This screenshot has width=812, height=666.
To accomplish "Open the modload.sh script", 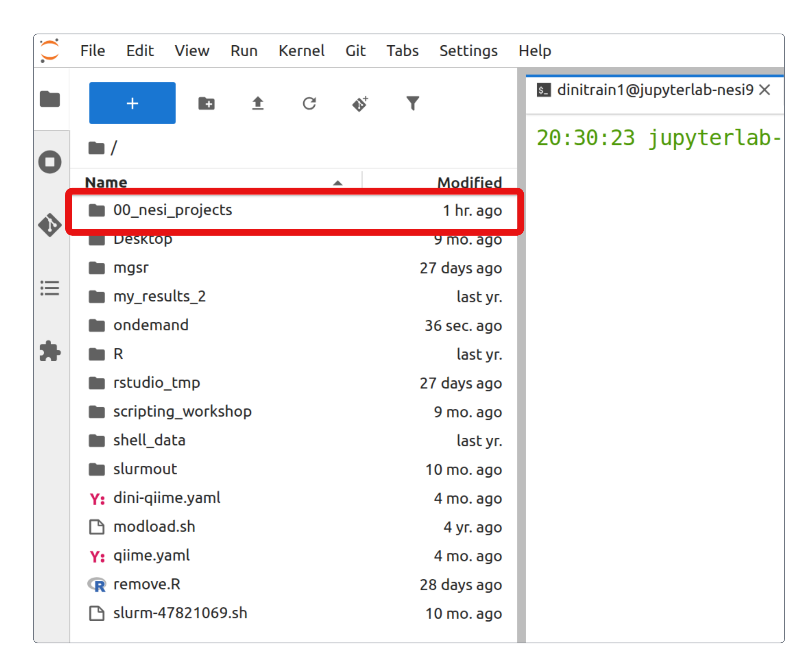I will (x=154, y=527).
